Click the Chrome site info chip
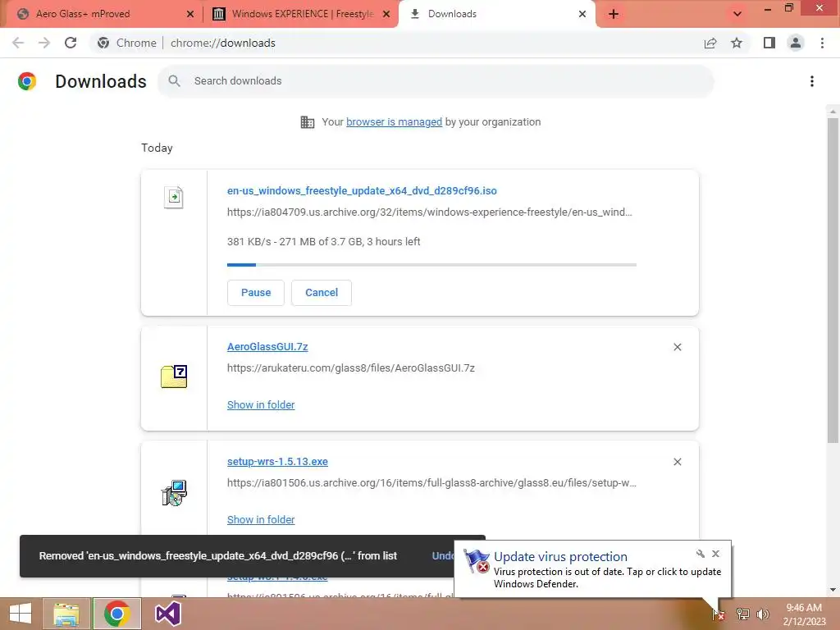This screenshot has width=840, height=630. click(x=127, y=43)
